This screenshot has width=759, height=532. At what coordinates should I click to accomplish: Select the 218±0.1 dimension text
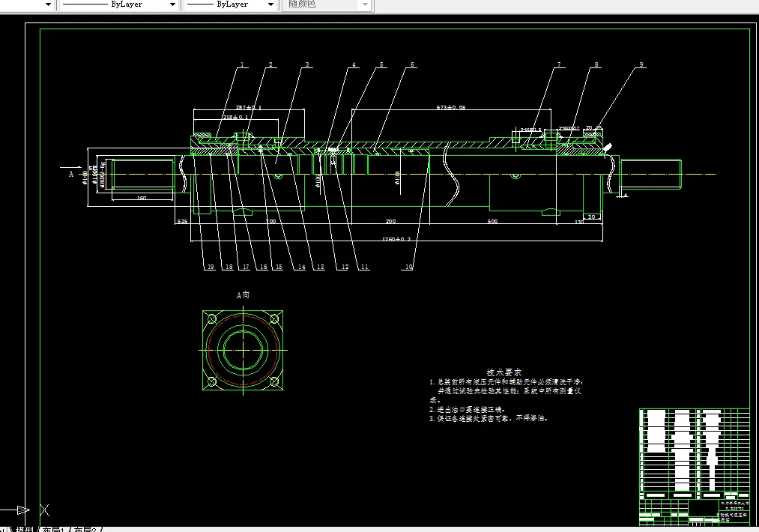[235, 117]
